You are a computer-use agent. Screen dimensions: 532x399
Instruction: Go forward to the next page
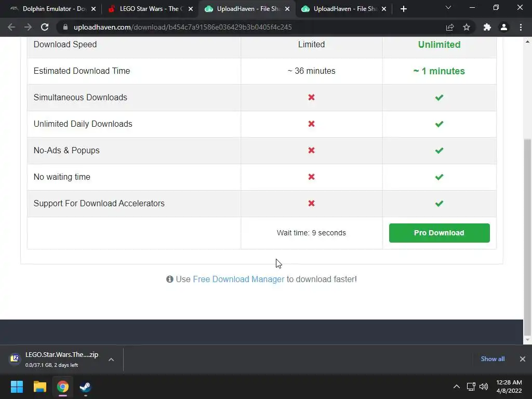(x=28, y=27)
